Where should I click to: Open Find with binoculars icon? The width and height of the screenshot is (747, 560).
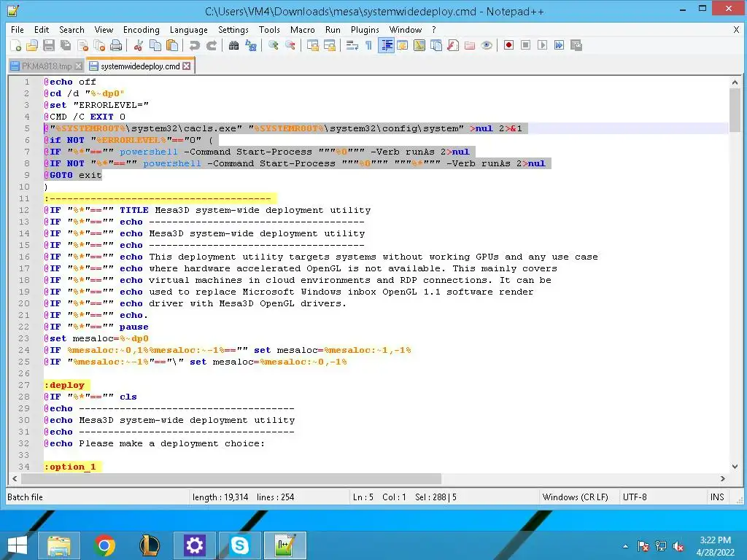(233, 45)
